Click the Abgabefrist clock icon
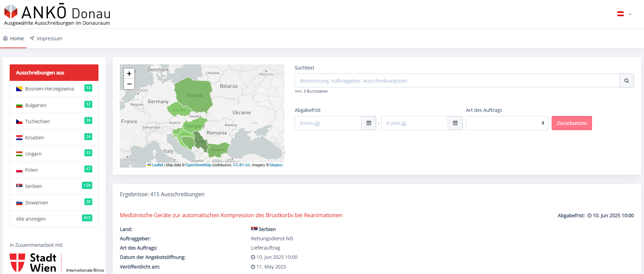 590,215
